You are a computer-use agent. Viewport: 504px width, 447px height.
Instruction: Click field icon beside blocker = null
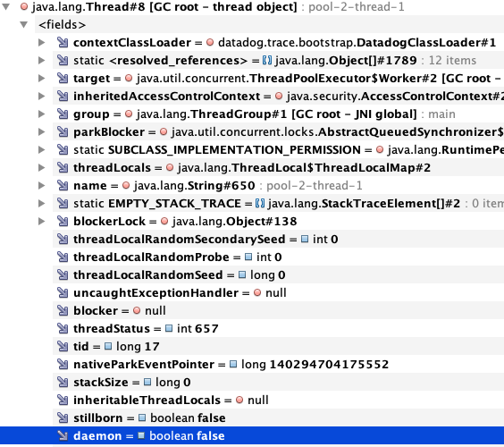coord(63,310)
